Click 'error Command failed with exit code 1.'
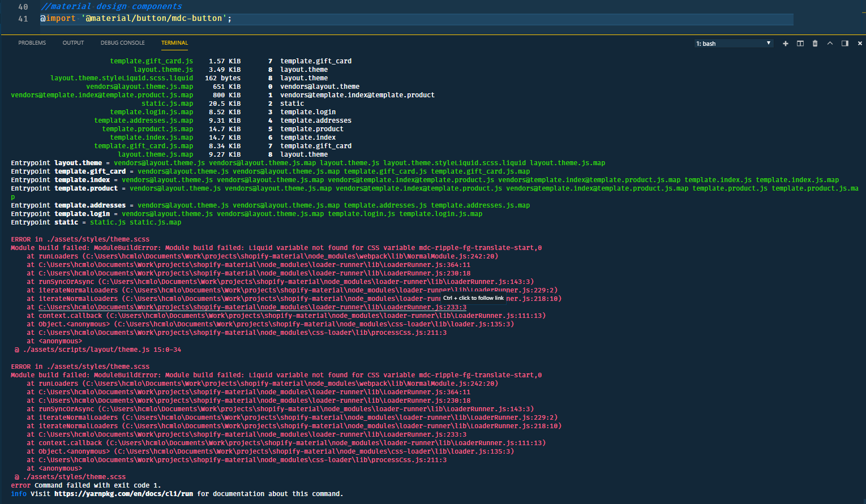The image size is (866, 504). tap(86, 485)
